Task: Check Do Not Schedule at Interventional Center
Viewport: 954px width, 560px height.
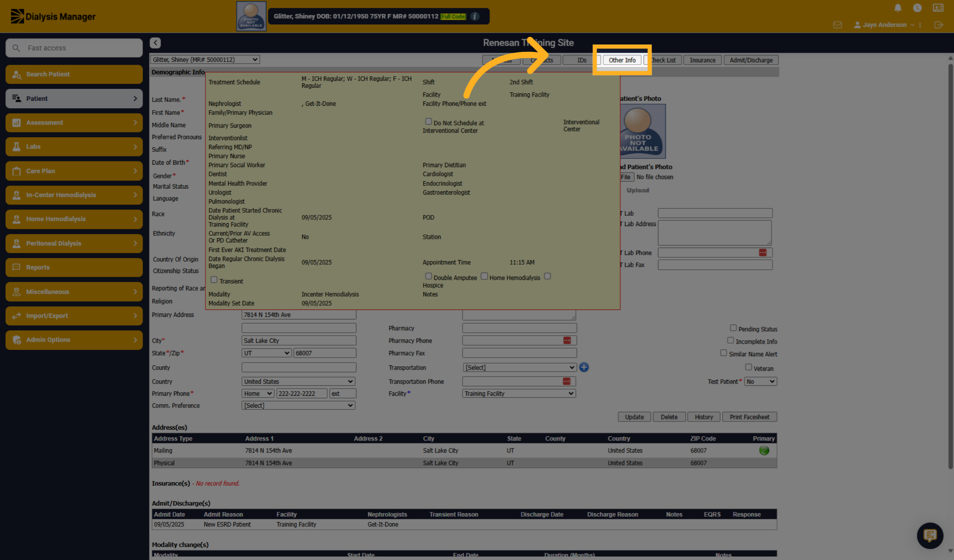Action: click(428, 122)
